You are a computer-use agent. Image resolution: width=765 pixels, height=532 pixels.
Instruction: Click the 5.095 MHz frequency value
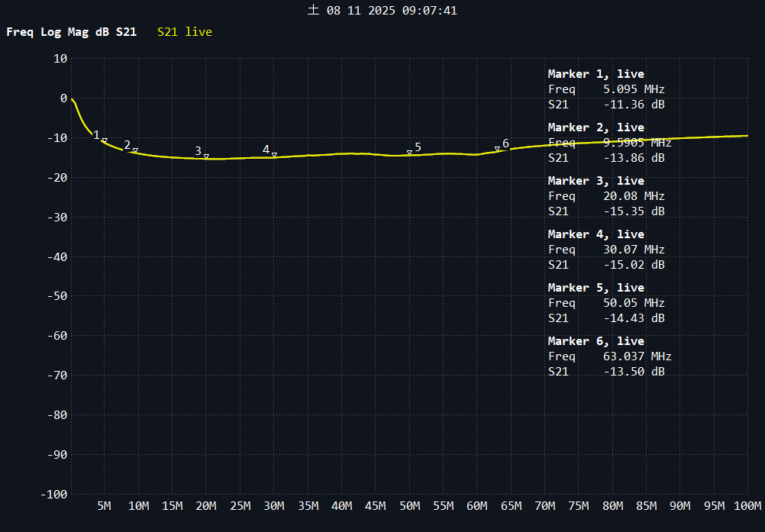tap(628, 89)
